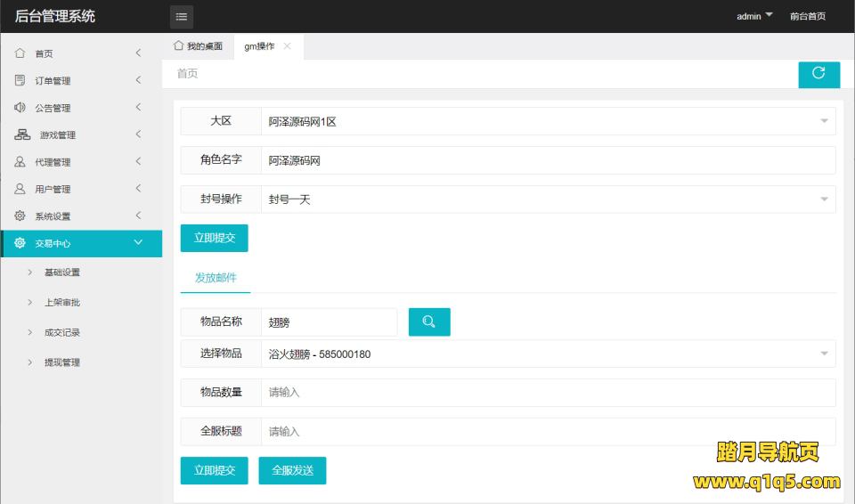Switch to the 我的桌面 tab

tap(198, 46)
